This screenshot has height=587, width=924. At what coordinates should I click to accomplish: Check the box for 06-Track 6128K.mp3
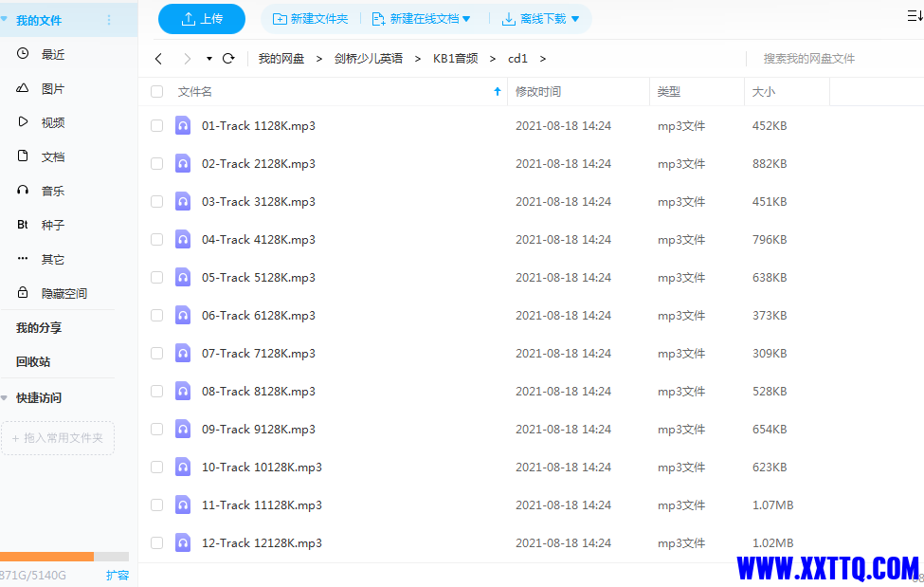pyautogui.click(x=156, y=315)
